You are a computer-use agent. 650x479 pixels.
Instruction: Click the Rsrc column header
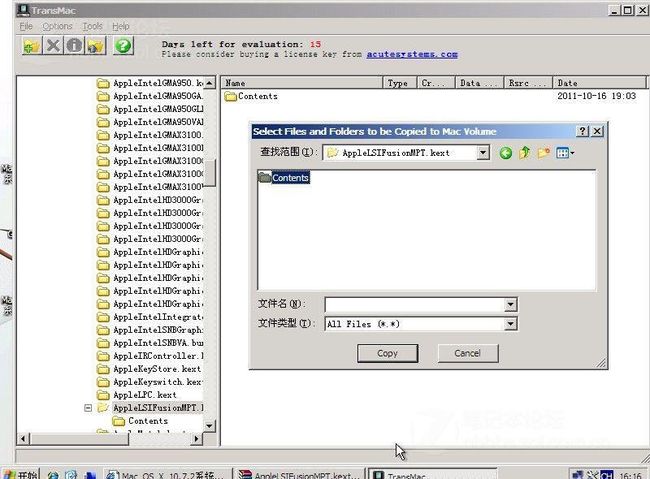point(528,83)
